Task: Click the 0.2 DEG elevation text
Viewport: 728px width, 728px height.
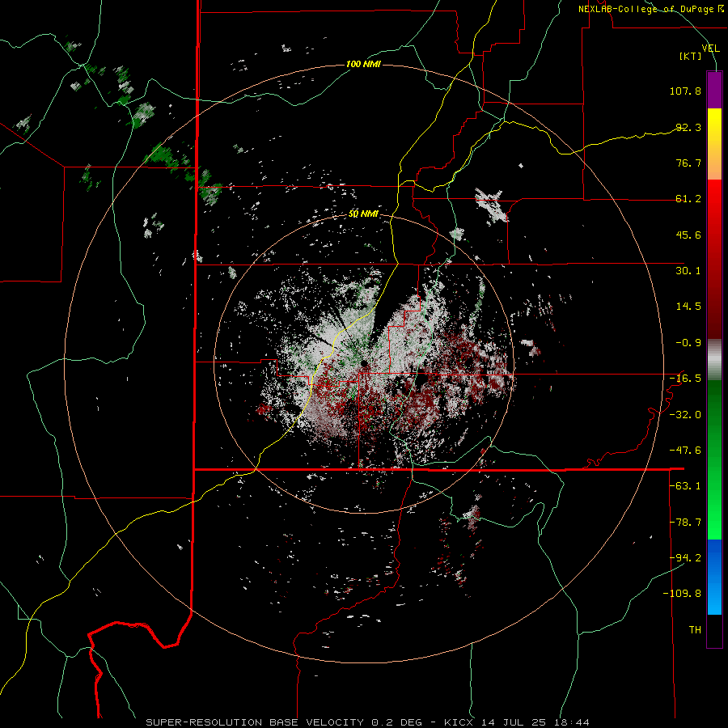Action: [x=396, y=722]
